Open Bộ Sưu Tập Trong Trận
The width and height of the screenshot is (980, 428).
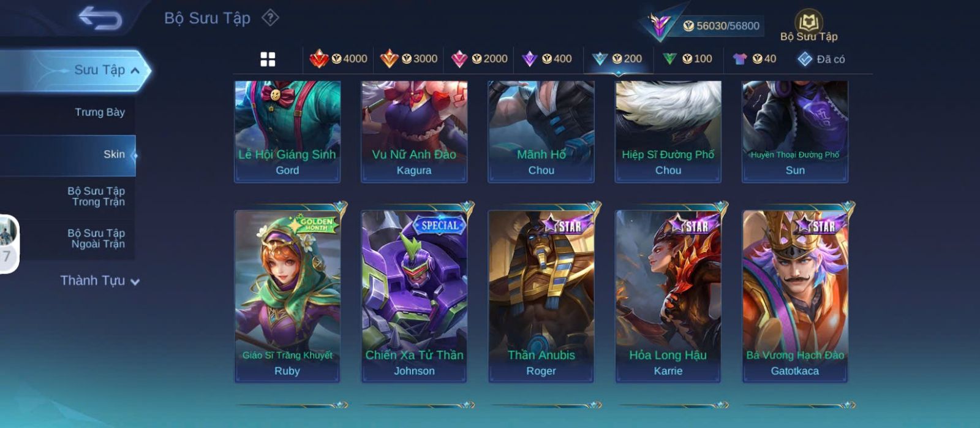96,196
